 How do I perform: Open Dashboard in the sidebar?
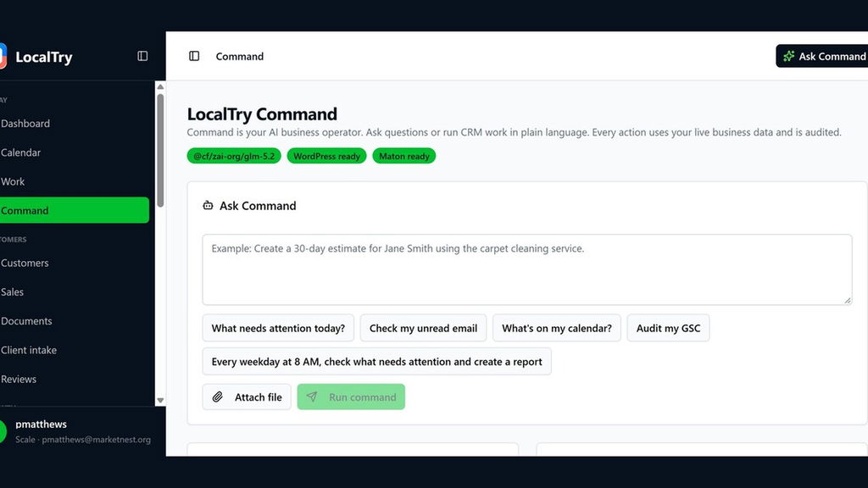pos(25,124)
